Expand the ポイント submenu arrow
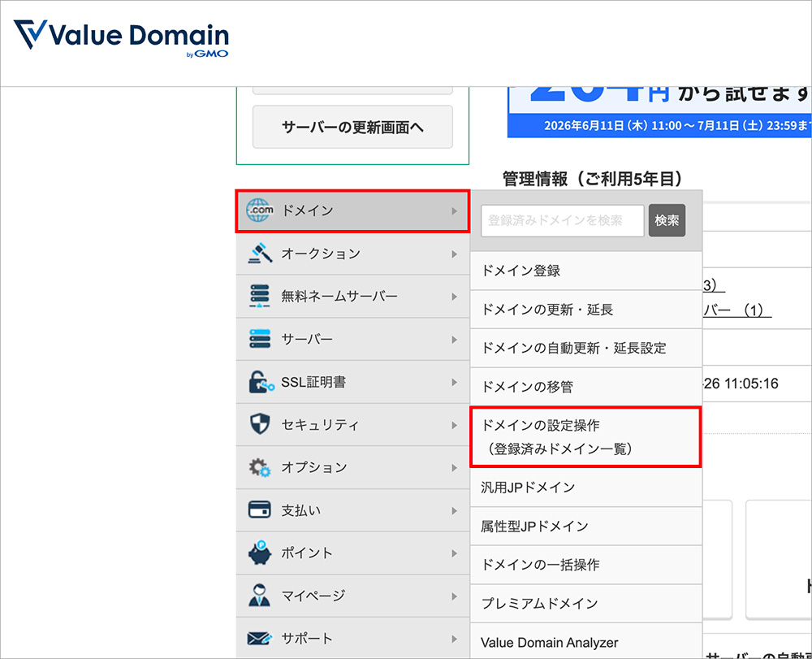 point(454,553)
